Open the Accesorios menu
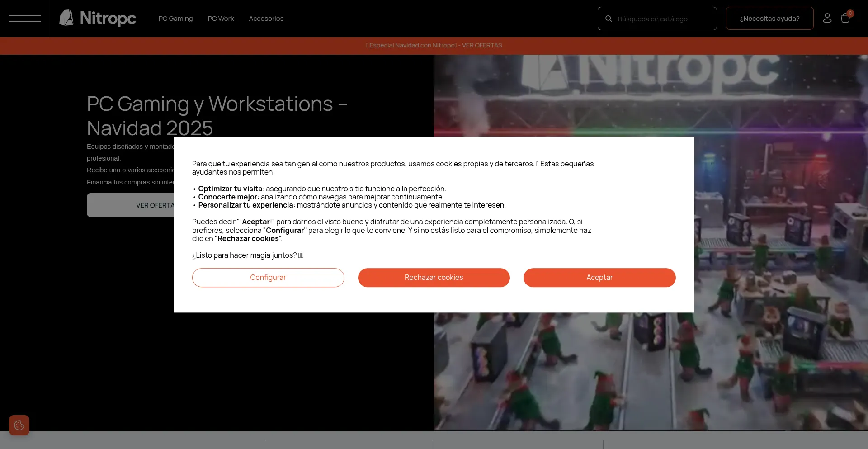This screenshot has height=449, width=868. pos(266,18)
